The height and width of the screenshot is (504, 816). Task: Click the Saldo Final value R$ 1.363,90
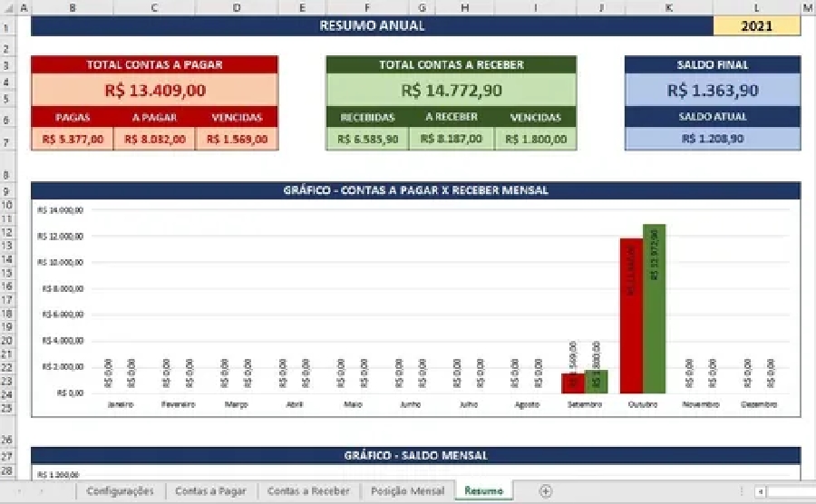coord(712,90)
